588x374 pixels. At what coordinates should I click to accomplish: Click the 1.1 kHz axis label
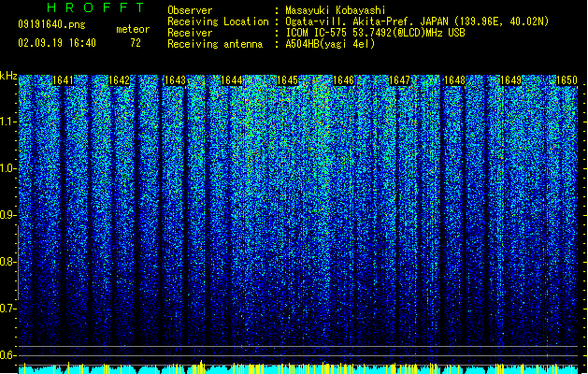pos(8,122)
